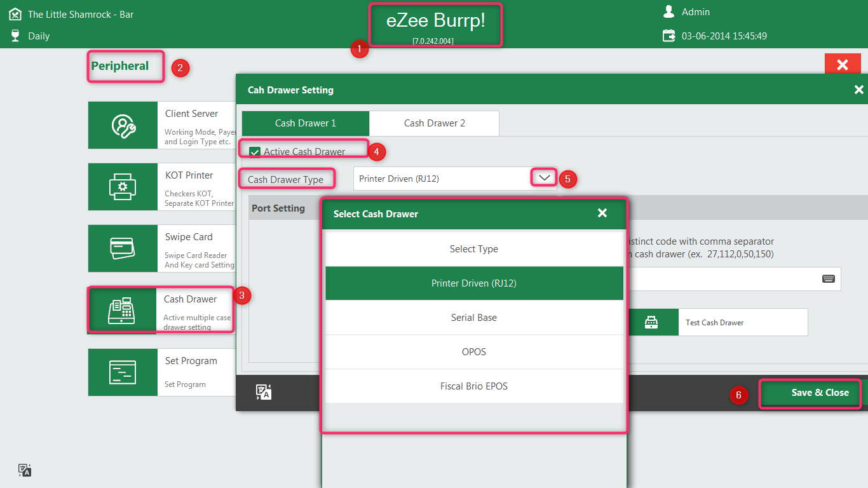Open Swipe Card settings label
868x488 pixels.
[189, 237]
